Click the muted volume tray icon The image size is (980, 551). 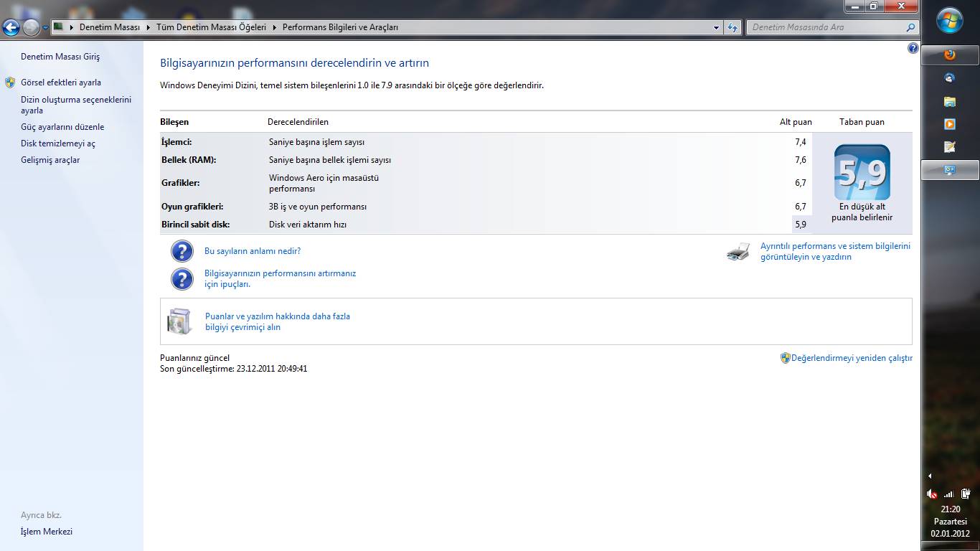[x=932, y=494]
